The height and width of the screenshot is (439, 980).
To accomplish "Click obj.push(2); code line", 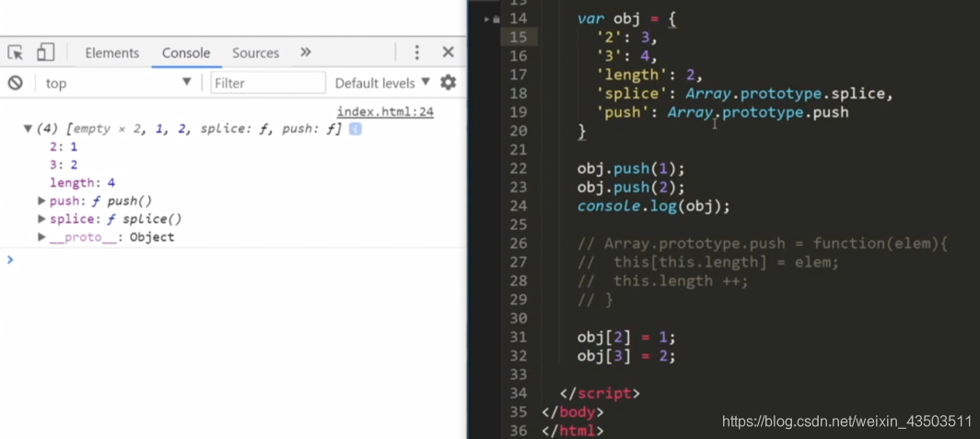I will [x=631, y=188].
